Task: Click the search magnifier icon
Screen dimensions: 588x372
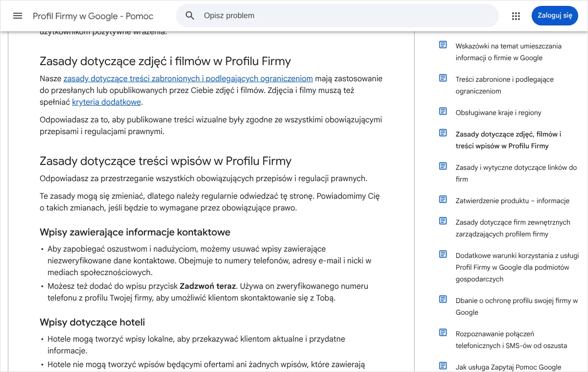Action: click(190, 16)
